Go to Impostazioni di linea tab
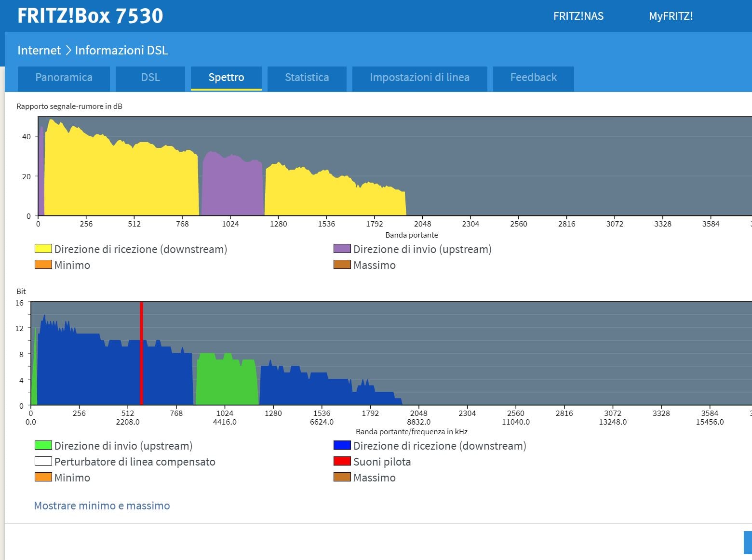 (x=419, y=78)
